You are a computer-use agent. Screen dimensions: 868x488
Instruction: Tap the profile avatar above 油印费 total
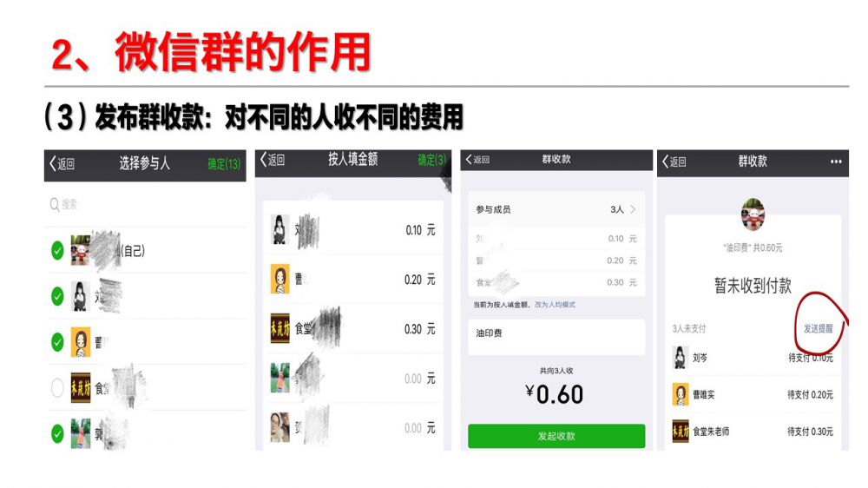click(753, 214)
